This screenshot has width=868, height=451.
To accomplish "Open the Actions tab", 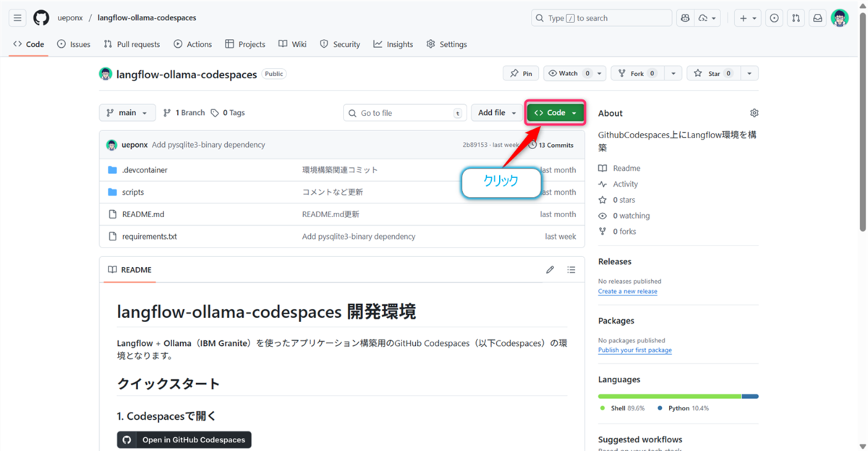I will (x=193, y=44).
